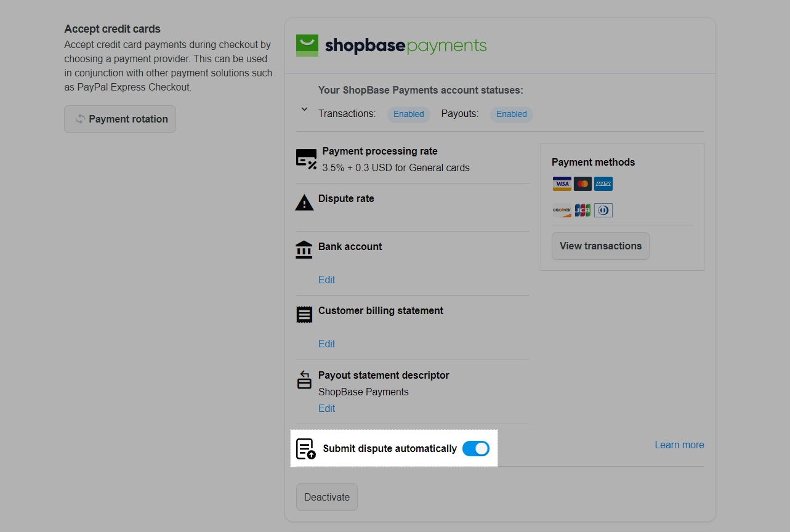
Task: Open the Payment rotation button
Action: coord(120,119)
